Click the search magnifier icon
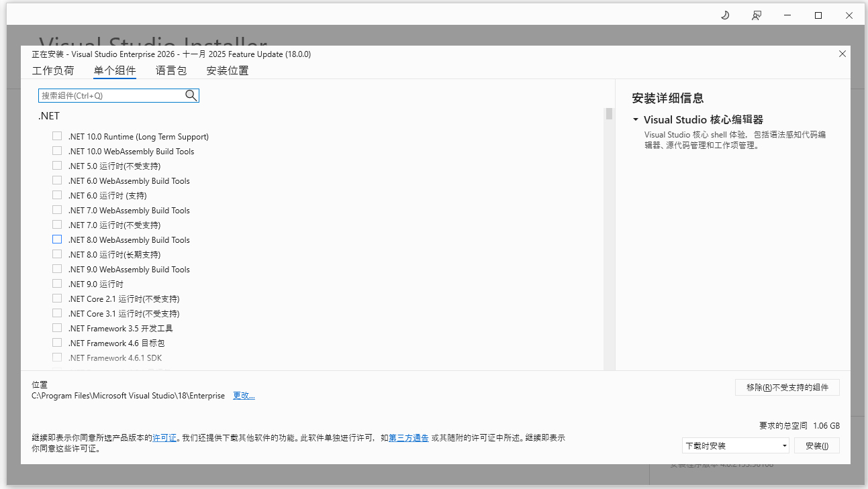The width and height of the screenshot is (868, 489). pyautogui.click(x=191, y=95)
